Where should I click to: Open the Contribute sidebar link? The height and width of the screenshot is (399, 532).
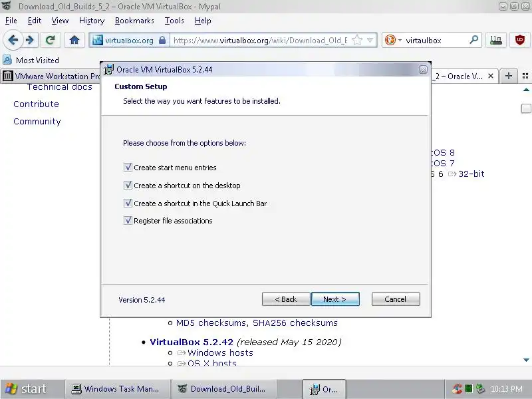click(x=36, y=104)
